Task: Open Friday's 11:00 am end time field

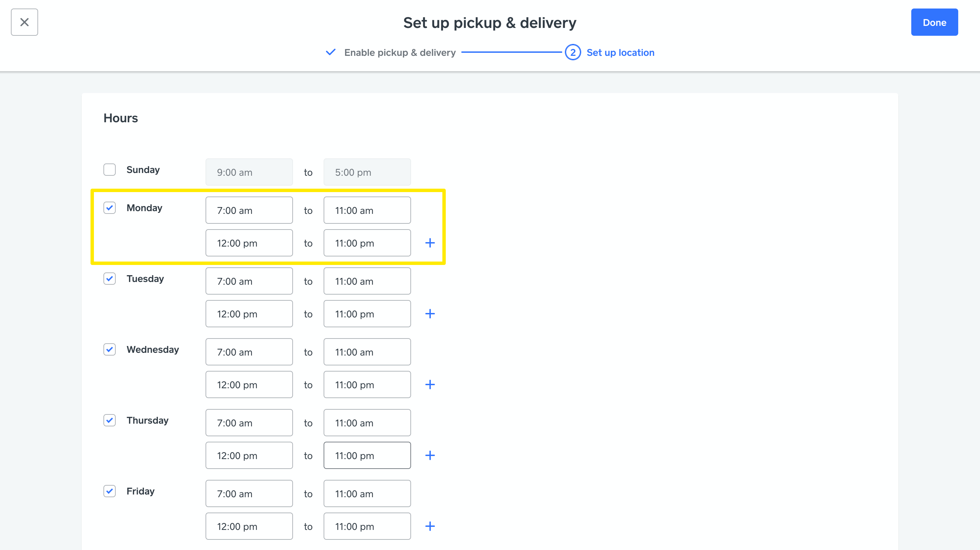Action: click(367, 493)
